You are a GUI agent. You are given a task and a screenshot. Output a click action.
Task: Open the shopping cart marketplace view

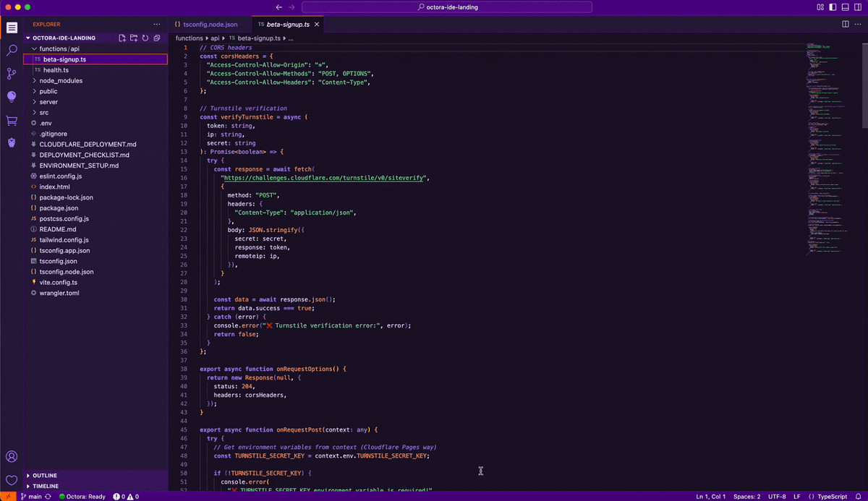(12, 120)
